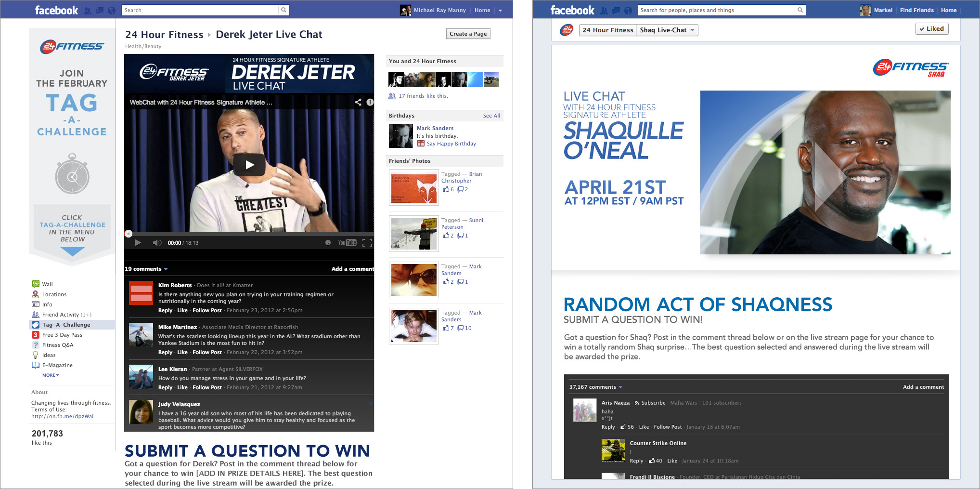Screen dimensions: 980x489
Task: Click 24 Hour Fitness breadcrumb in Shaq page
Action: click(608, 30)
